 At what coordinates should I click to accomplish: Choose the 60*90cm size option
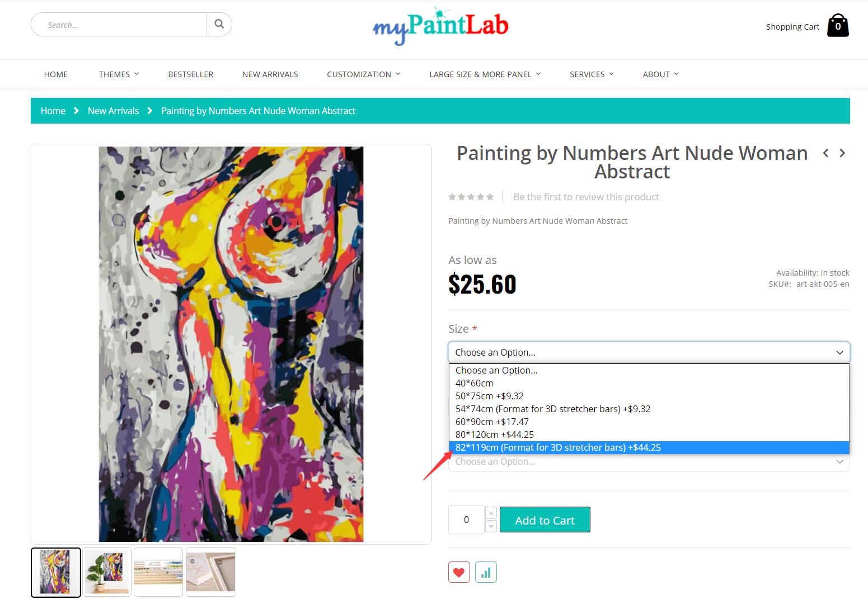pos(492,422)
